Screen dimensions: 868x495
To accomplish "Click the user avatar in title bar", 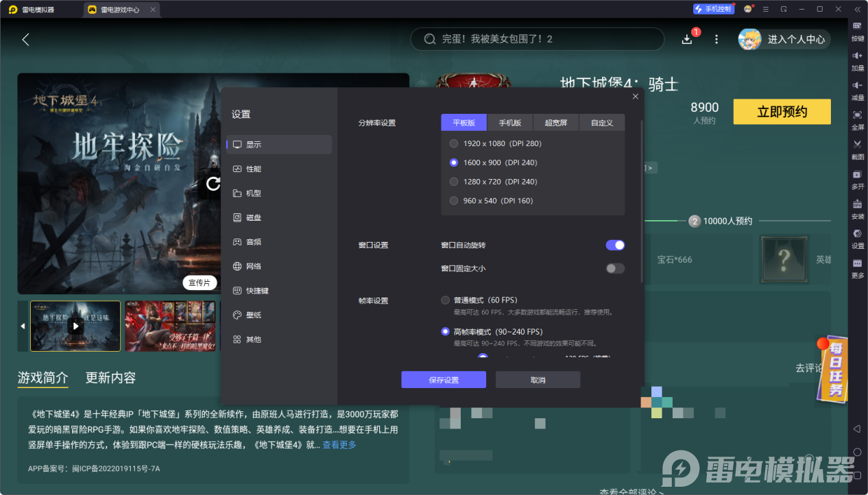I will point(748,9).
